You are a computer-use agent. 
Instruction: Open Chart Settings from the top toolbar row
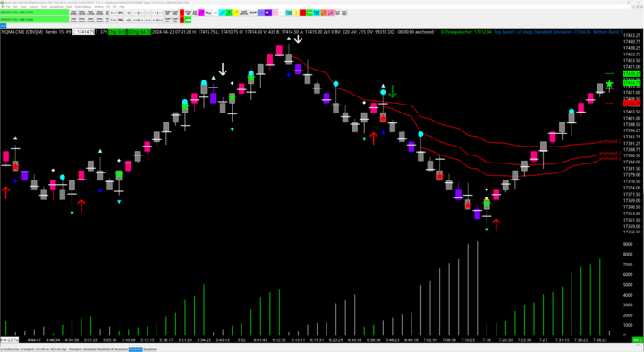click(167, 13)
